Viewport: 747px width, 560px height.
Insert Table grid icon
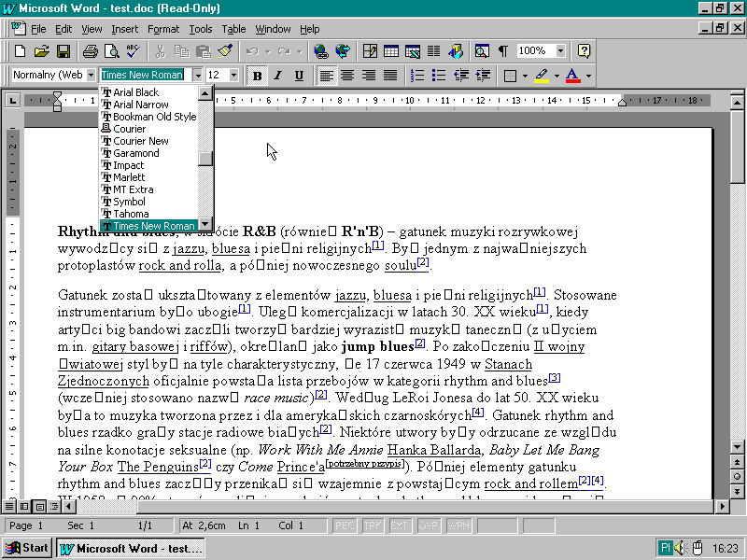[x=391, y=51]
